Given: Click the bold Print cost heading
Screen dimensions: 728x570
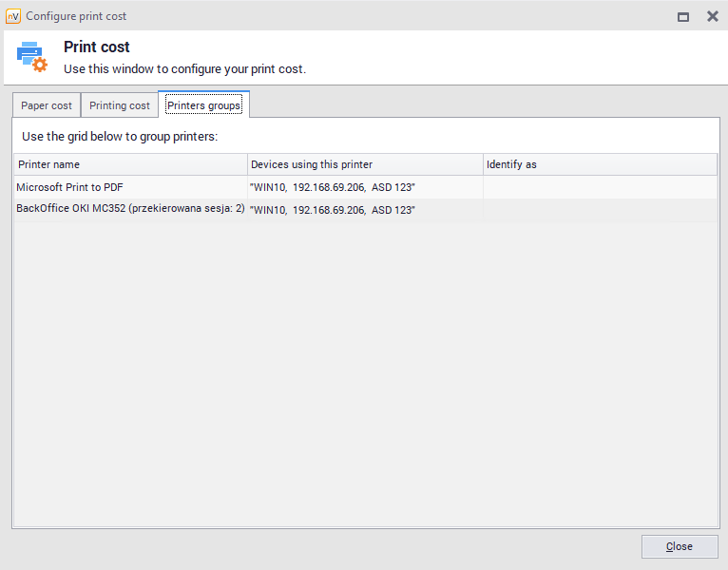Looking at the screenshot, I should [x=97, y=47].
